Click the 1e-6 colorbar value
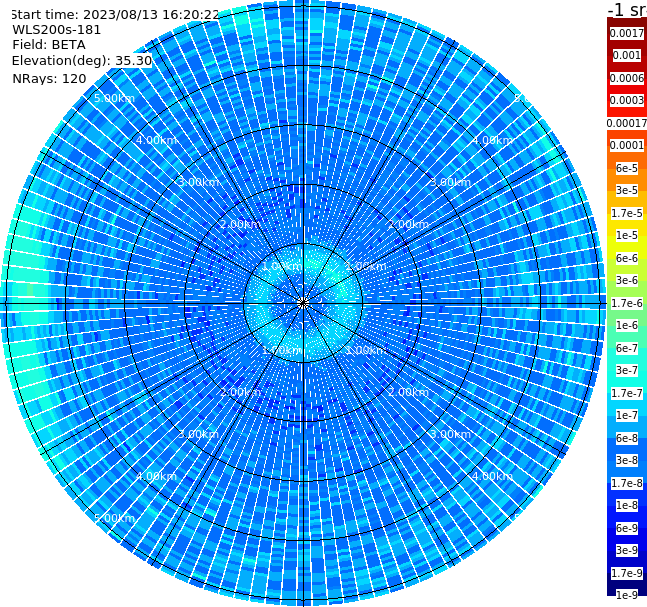 pos(627,325)
